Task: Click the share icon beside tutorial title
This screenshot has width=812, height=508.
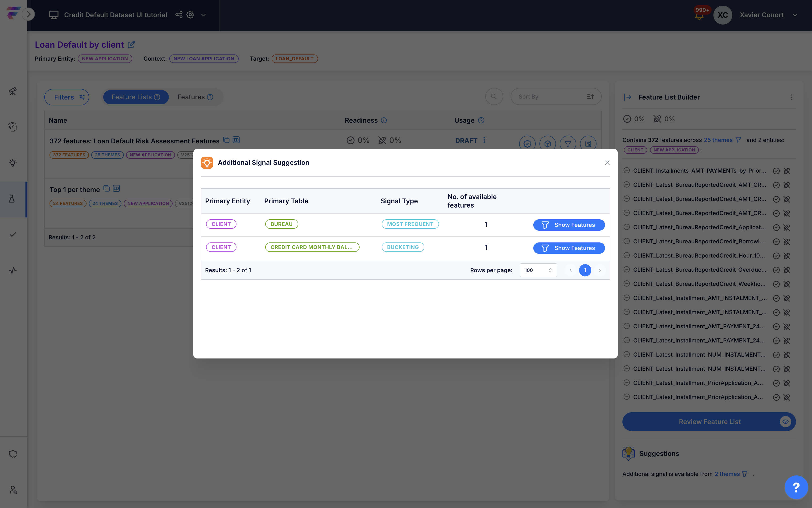Action: tap(179, 15)
